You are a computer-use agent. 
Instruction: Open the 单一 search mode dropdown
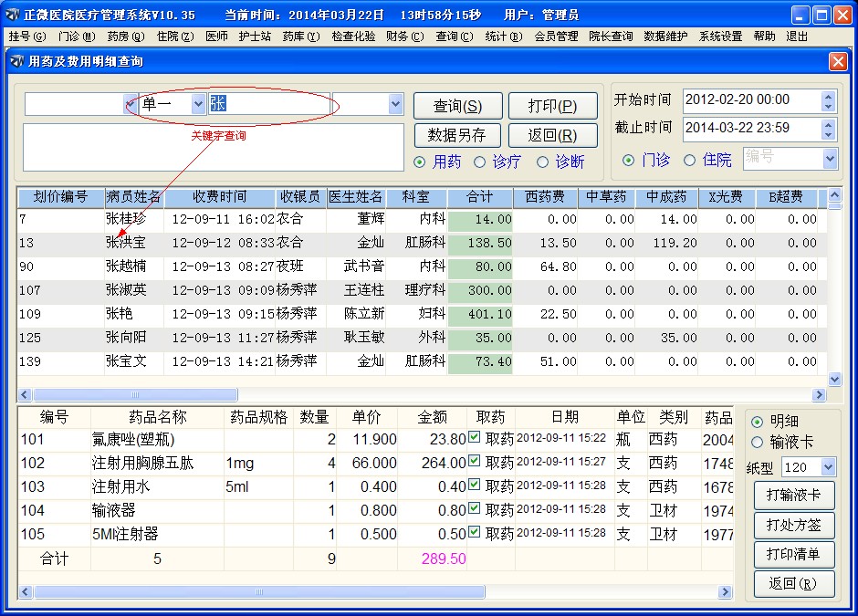coord(197,105)
